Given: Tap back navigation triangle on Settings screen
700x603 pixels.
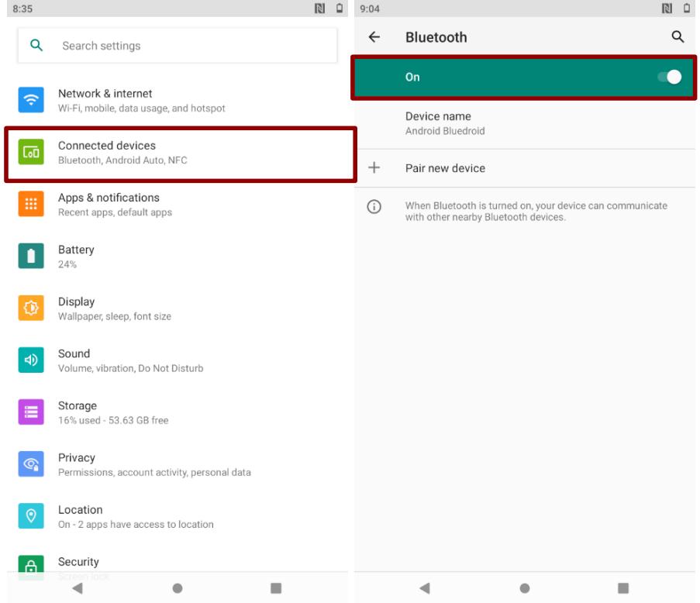Looking at the screenshot, I should [x=78, y=588].
